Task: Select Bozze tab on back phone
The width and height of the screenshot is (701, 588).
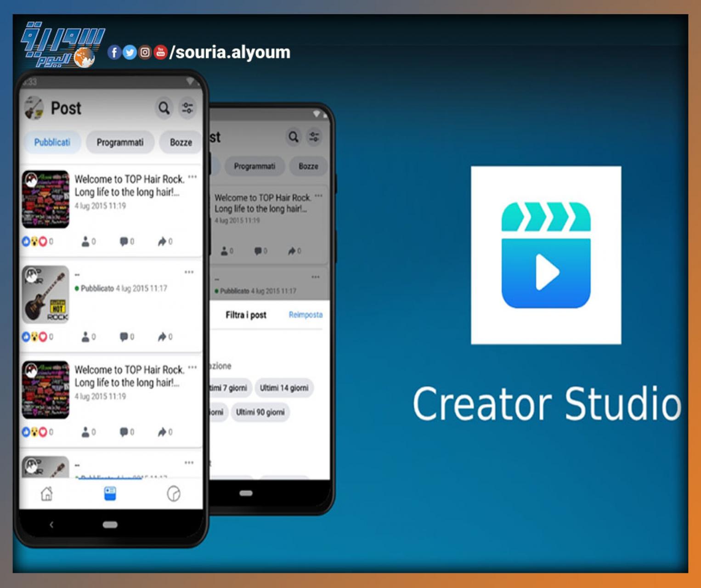Action: 308,166
